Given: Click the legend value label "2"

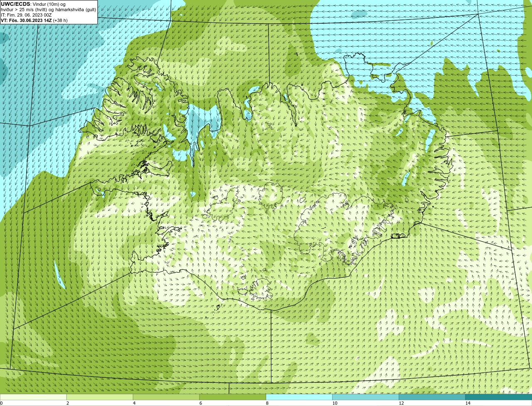Looking at the screenshot, I should [67, 403].
